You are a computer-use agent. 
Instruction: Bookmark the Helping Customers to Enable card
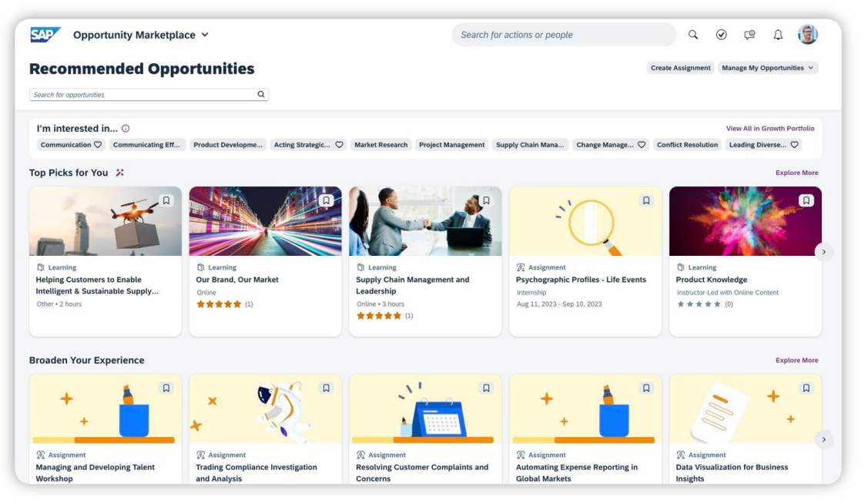[x=166, y=200]
